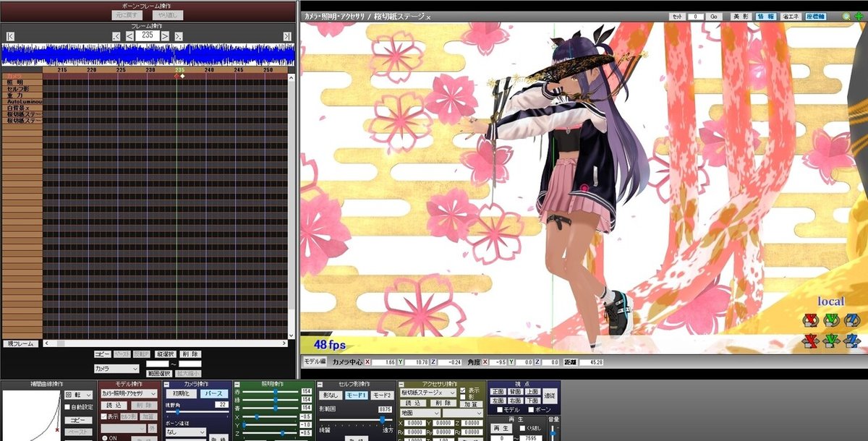The width and height of the screenshot is (868, 441).
Task: Toggle the モデル checkbox in view panel
Action: [x=500, y=410]
